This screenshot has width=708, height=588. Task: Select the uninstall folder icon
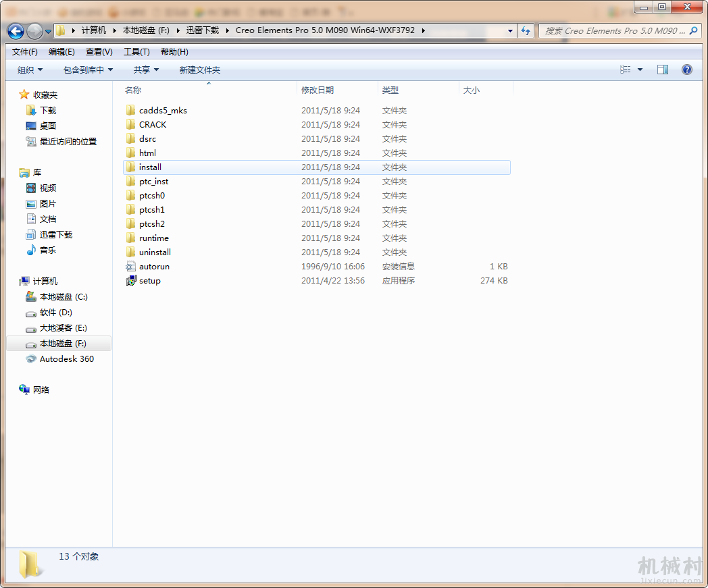tap(130, 252)
